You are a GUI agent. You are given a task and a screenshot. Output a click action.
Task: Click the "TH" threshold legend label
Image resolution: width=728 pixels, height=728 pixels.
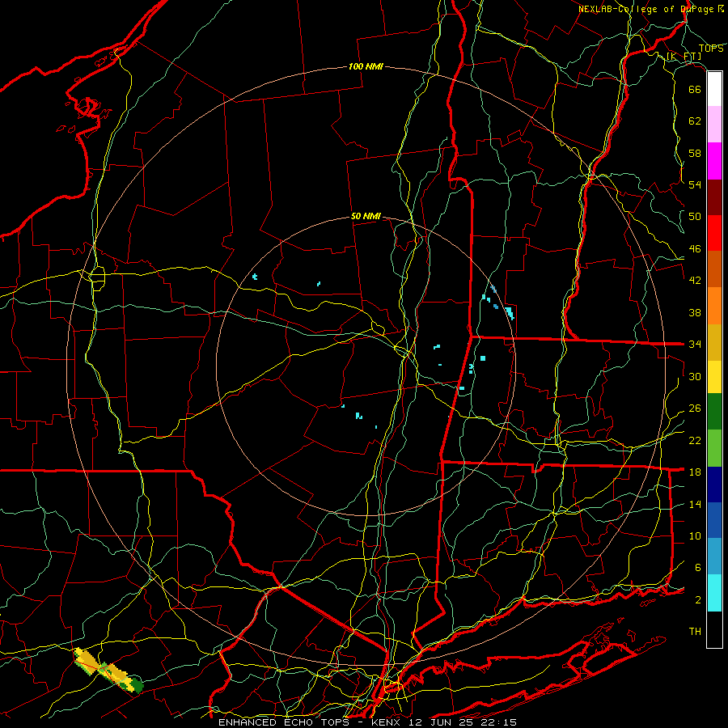[695, 632]
